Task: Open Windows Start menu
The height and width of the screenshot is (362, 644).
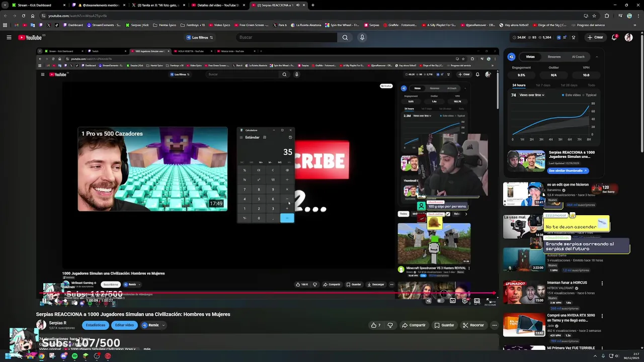Action: coord(7,356)
